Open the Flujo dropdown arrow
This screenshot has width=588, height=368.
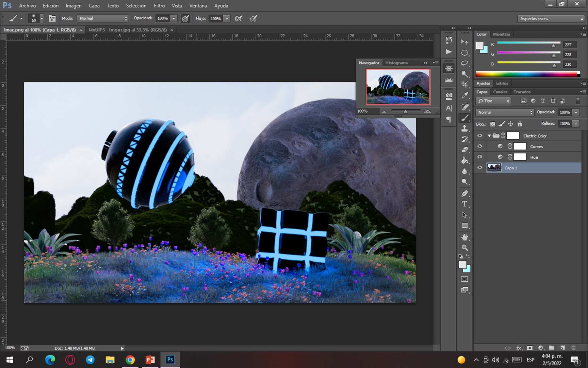tap(227, 19)
